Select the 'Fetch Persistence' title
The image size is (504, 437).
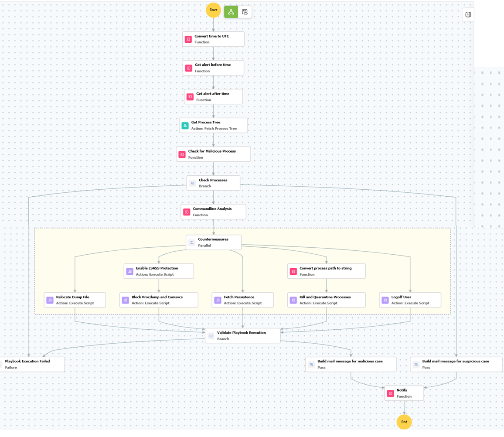[x=239, y=297]
